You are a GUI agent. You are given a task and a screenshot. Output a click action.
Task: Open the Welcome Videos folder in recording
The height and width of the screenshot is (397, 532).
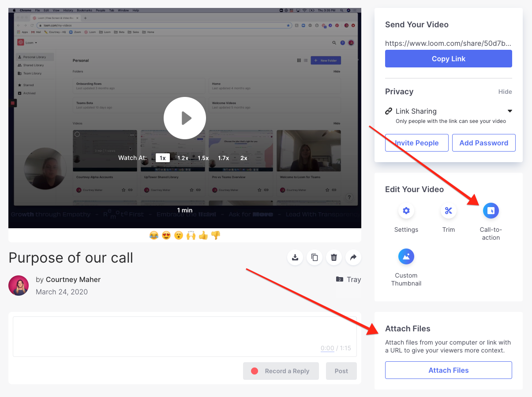[x=274, y=105]
